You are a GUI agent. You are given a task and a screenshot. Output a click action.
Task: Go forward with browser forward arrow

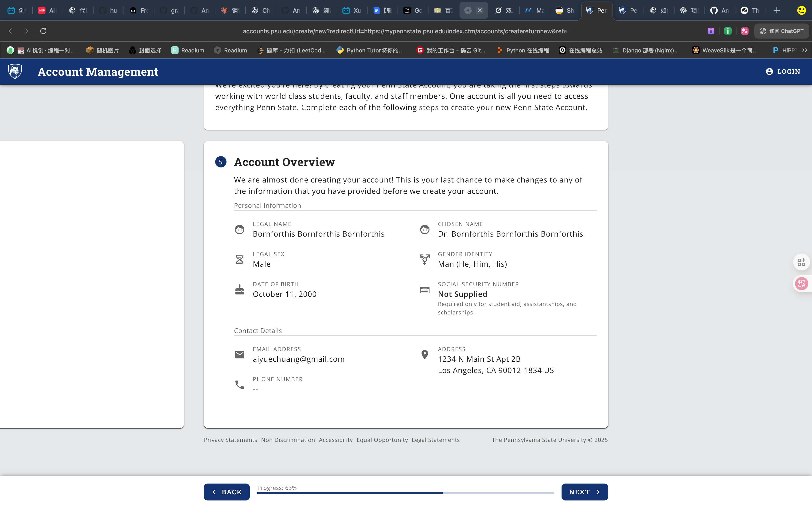27,31
